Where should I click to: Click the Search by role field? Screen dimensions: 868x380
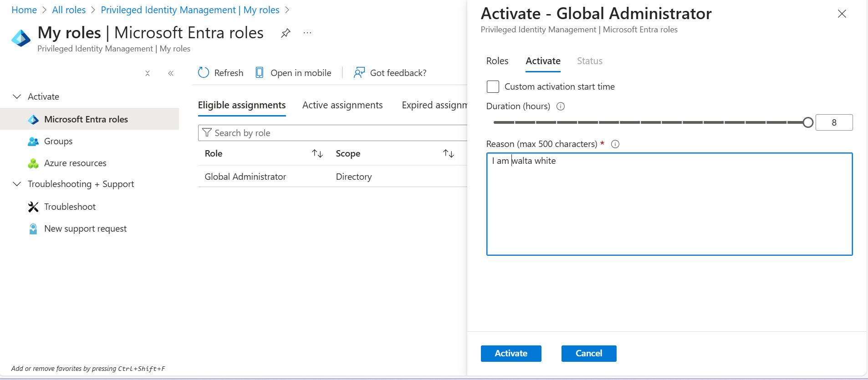[333, 133]
